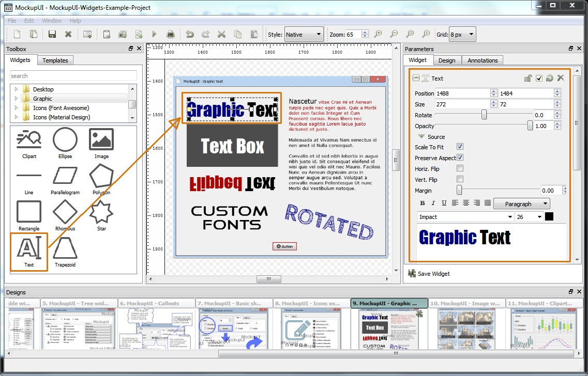Open the Style Native dropdown

[304, 35]
